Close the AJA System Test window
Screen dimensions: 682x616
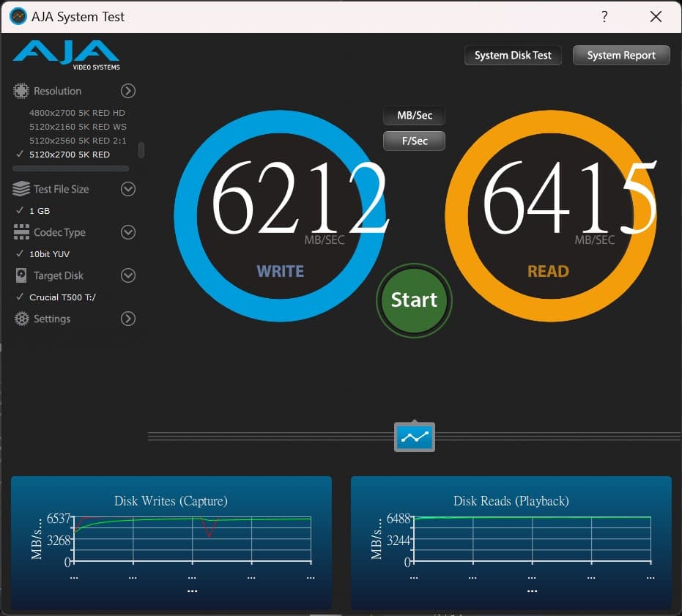pyautogui.click(x=656, y=17)
